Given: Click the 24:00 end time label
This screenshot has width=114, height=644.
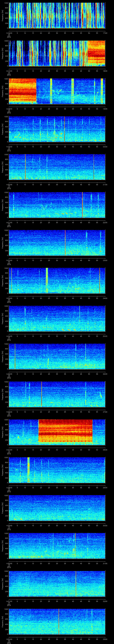Looking at the screenshot, I should tap(105, 298).
